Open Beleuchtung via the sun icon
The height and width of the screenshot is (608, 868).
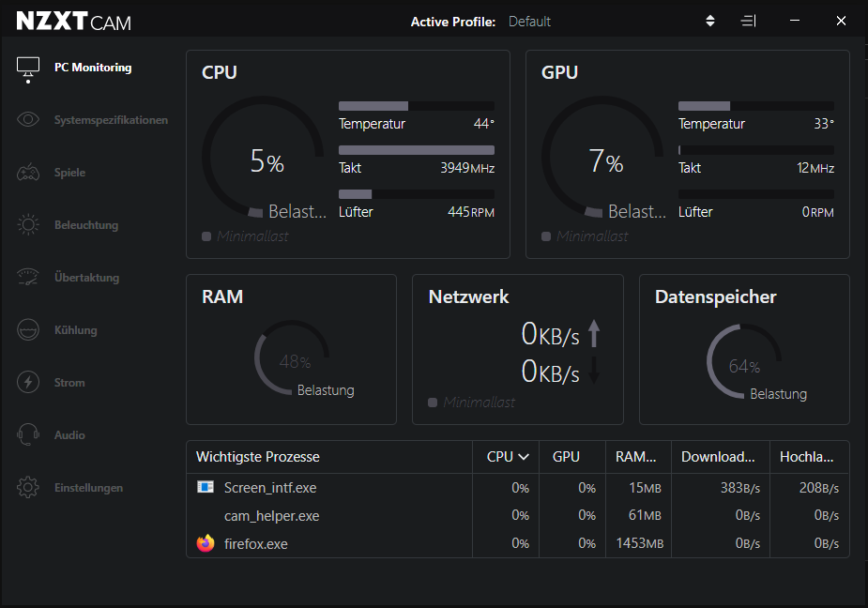click(x=28, y=225)
